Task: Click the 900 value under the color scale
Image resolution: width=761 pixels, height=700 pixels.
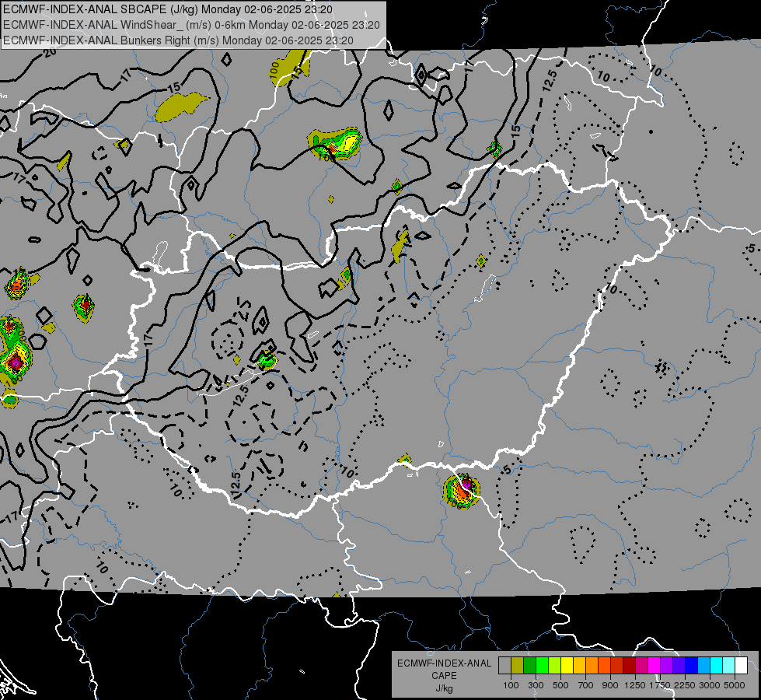Action: pyautogui.click(x=610, y=685)
